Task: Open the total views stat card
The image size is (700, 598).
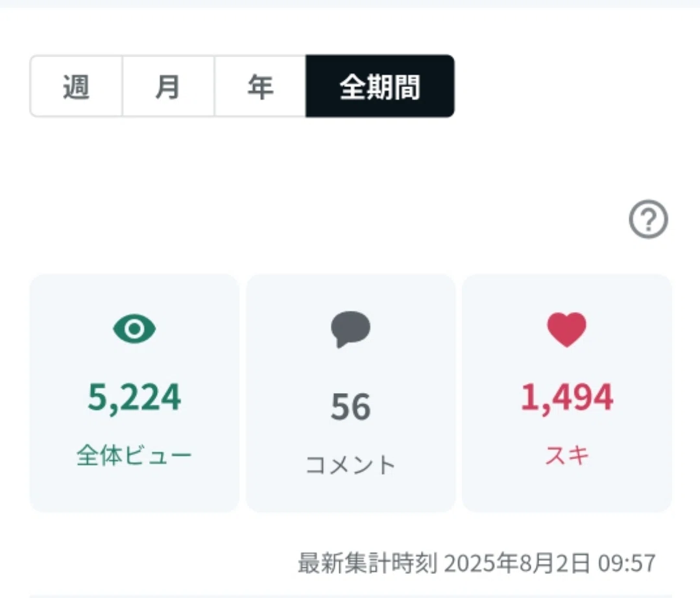Action: tap(134, 393)
